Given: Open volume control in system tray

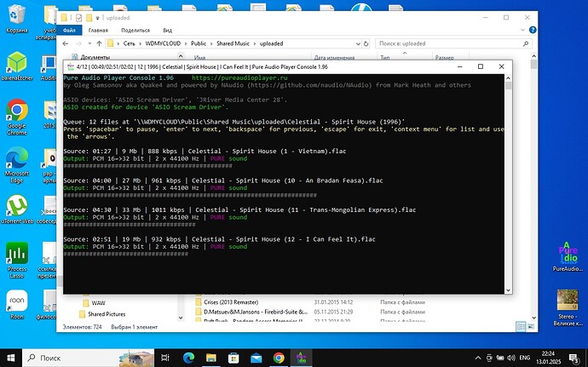Looking at the screenshot, I should coord(511,358).
